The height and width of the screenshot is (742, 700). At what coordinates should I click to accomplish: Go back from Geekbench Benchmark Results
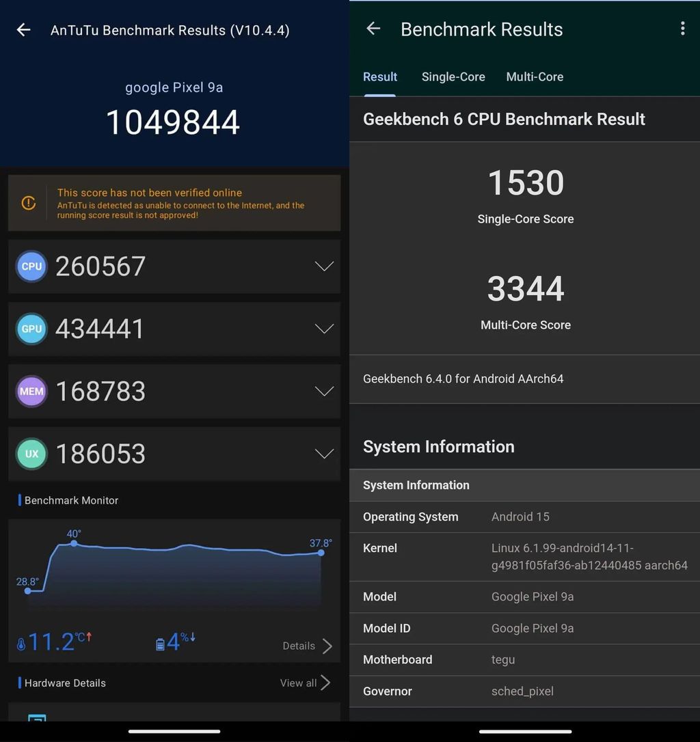click(373, 29)
